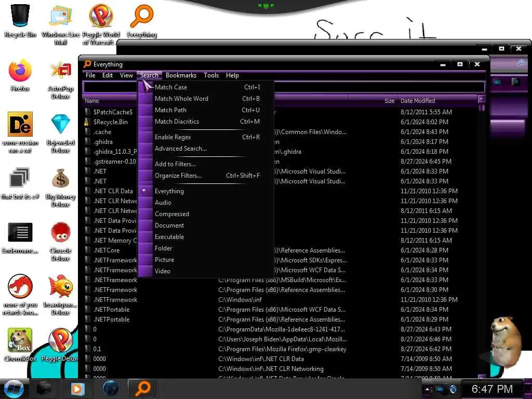The width and height of the screenshot is (532, 399).
Task: Open GhomikBox desktop icon
Action: click(20, 344)
